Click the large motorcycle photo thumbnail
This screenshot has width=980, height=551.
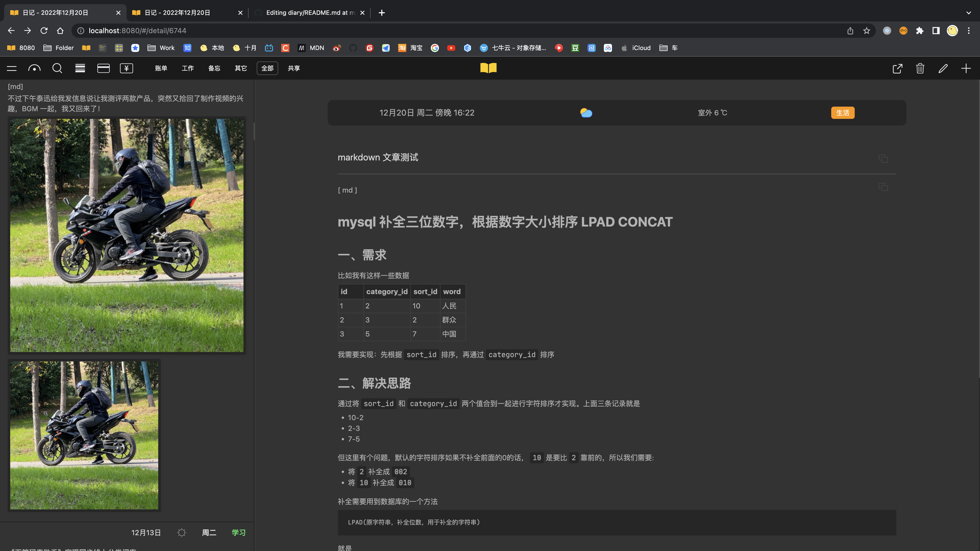(127, 235)
